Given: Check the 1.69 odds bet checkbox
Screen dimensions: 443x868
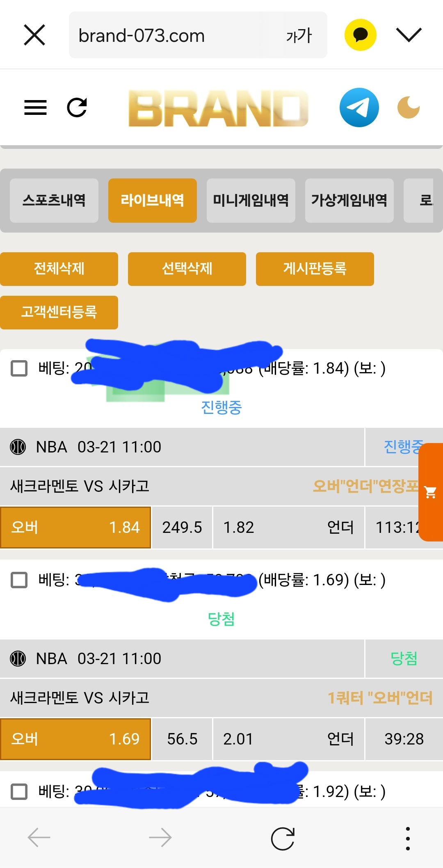Looking at the screenshot, I should click(x=19, y=580).
